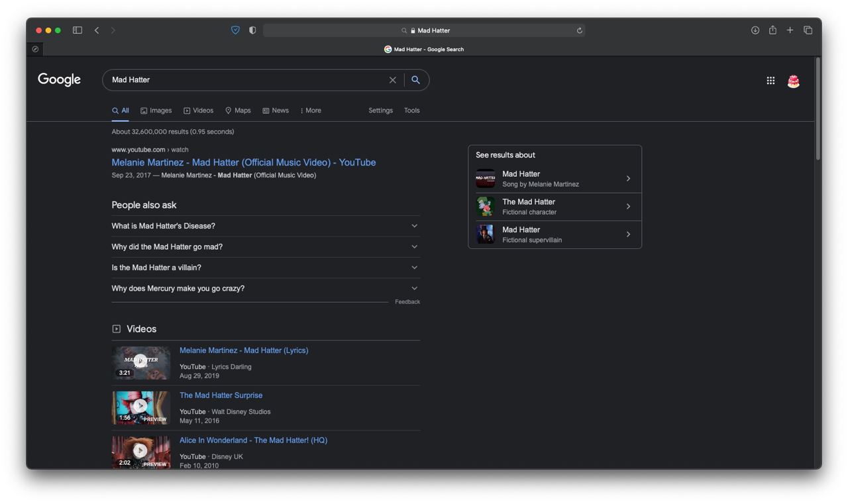Click the forward navigation arrow

coord(113,30)
